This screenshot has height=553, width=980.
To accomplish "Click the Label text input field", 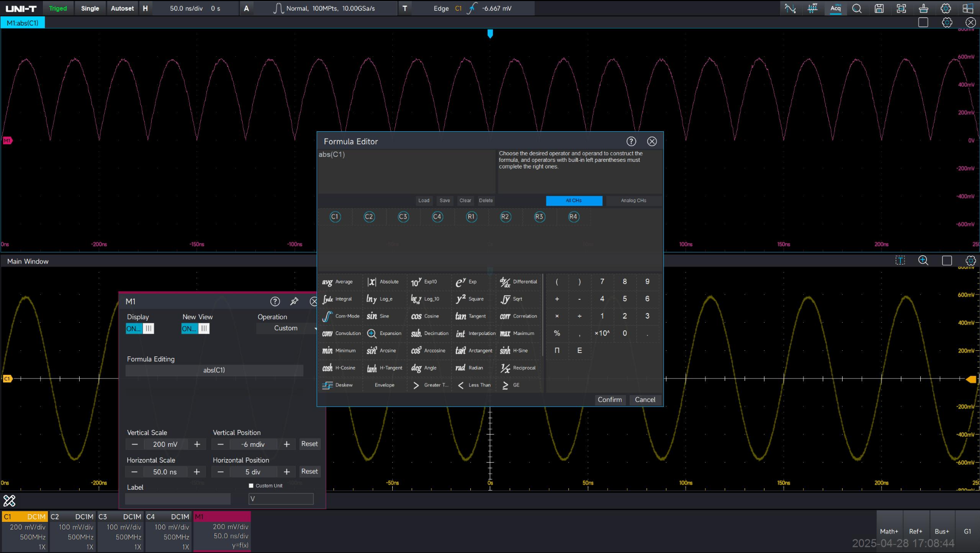I will pyautogui.click(x=178, y=499).
